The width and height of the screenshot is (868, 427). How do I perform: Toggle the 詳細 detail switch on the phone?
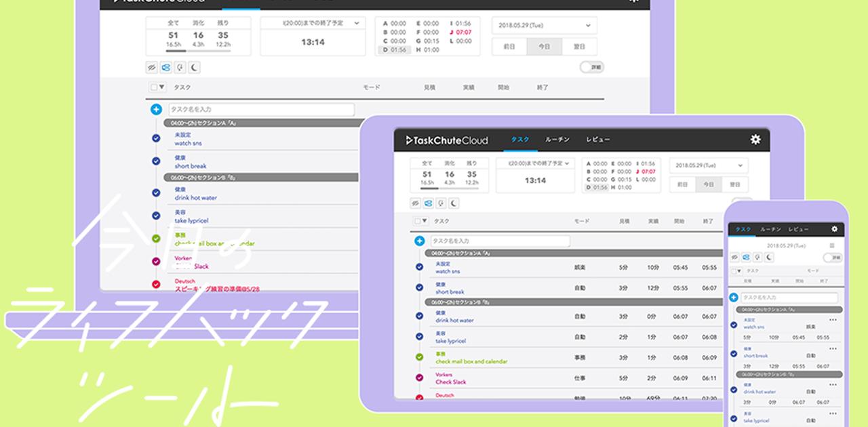pyautogui.click(x=833, y=258)
